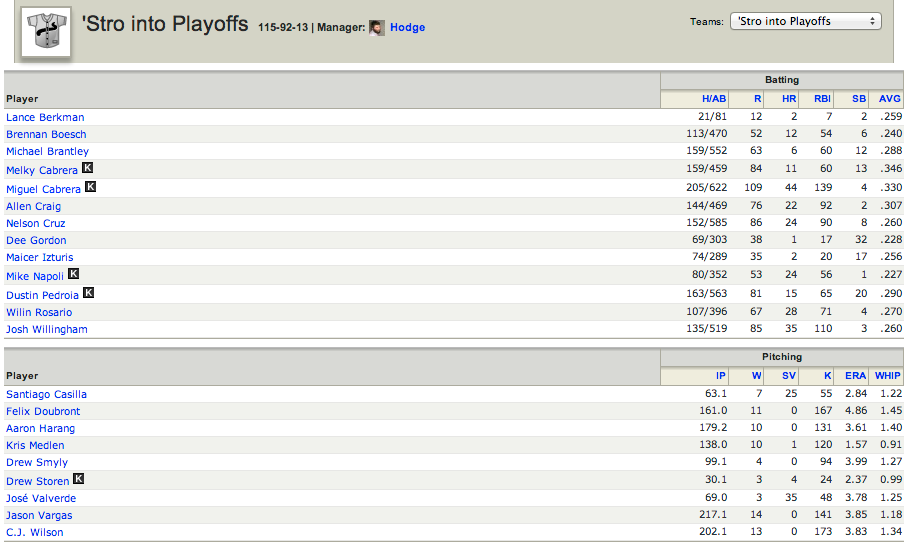Open Mike Napoli player page
913x550 pixels.
pos(35,276)
